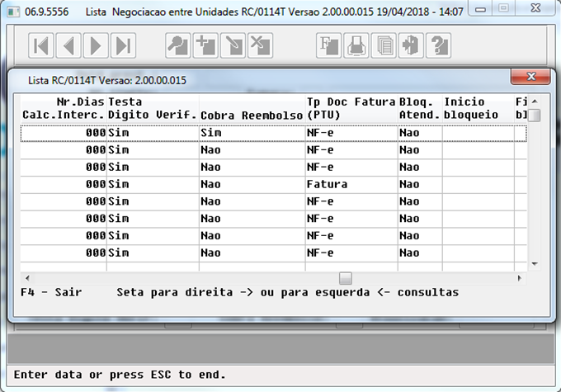Click the 'Tp Doc Fatura (PTU)' column header

pos(350,107)
